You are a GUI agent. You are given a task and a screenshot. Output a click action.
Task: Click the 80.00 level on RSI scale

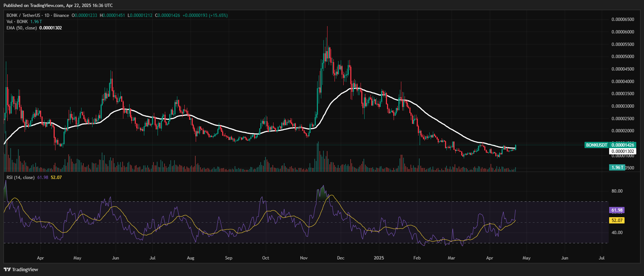[x=617, y=191]
